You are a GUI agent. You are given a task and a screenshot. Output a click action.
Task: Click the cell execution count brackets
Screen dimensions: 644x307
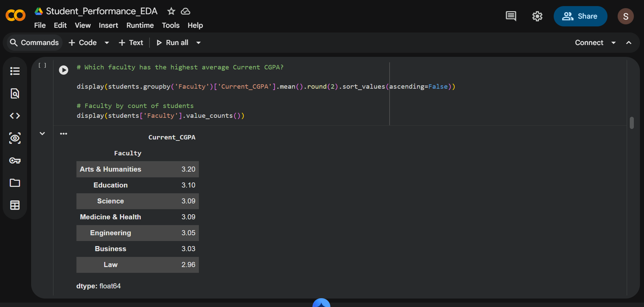(42, 65)
